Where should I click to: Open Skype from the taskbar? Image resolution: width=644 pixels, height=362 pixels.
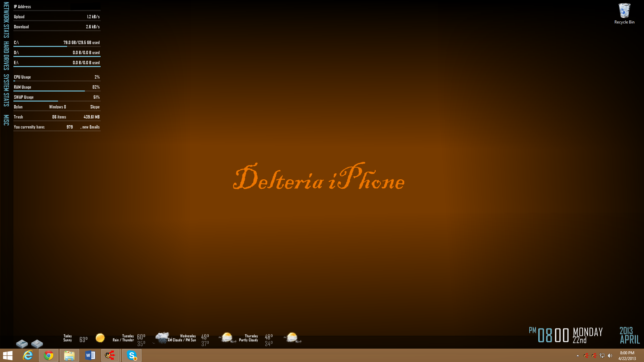point(132,355)
